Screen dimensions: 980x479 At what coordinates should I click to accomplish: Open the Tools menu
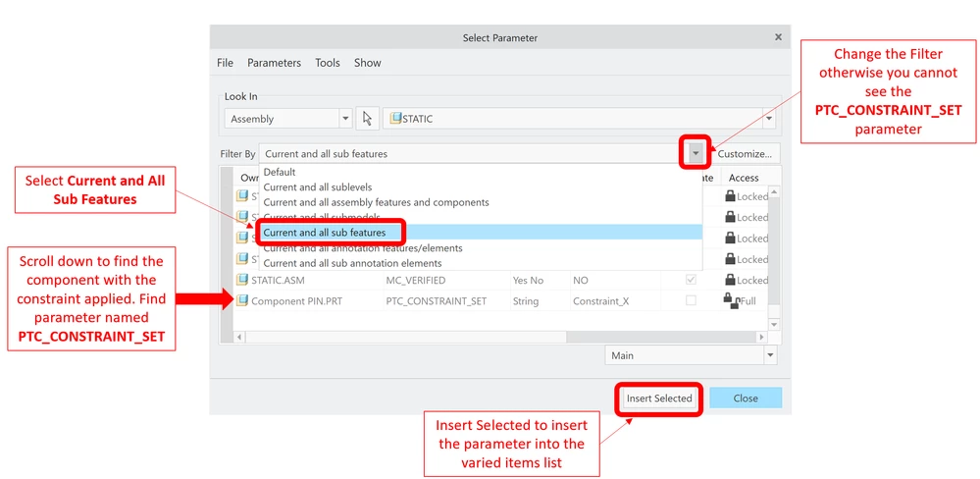(328, 63)
